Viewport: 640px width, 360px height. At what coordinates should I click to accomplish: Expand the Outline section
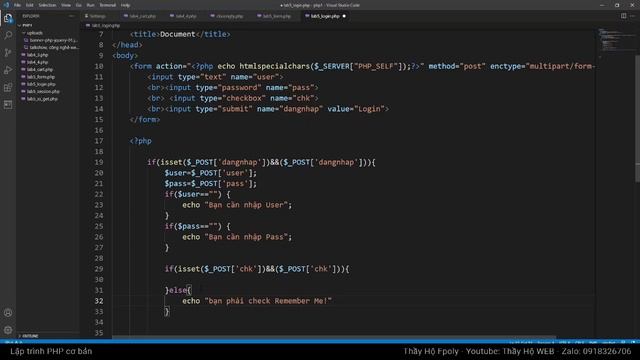(30, 336)
